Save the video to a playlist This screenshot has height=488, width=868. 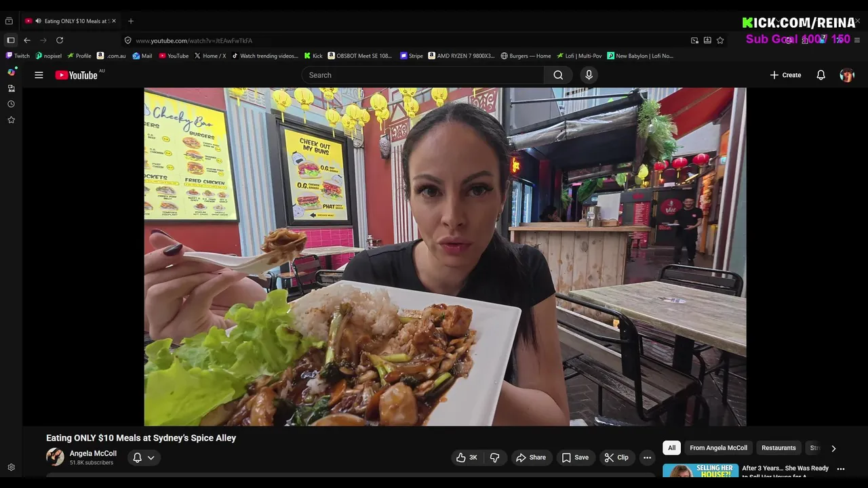(x=575, y=457)
